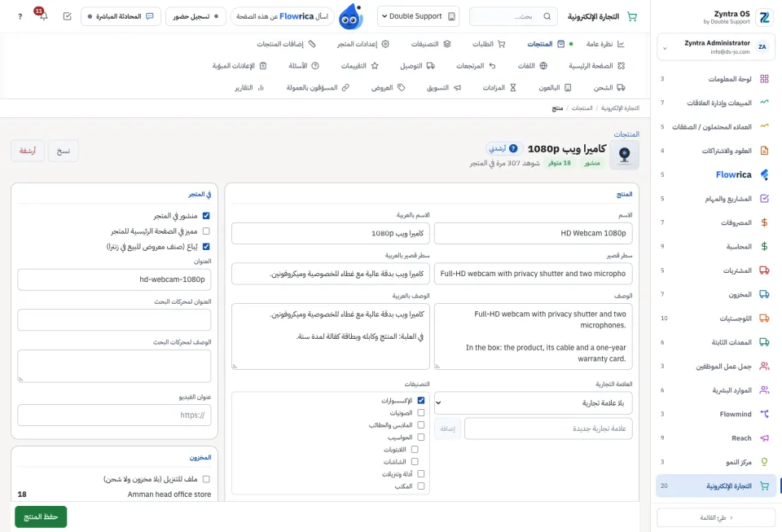Click the حفظ المنتج save button
Viewport: 782px width, 532px height.
tap(41, 517)
